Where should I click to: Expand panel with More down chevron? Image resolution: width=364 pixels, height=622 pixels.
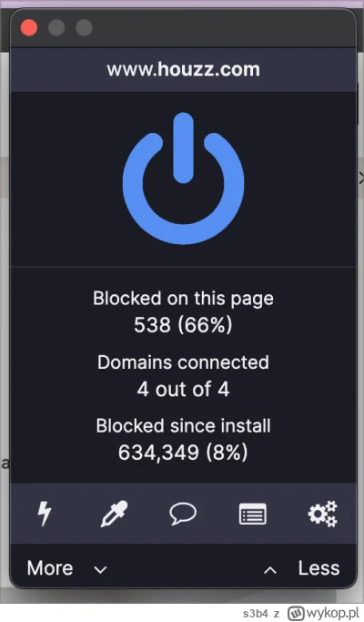click(100, 570)
